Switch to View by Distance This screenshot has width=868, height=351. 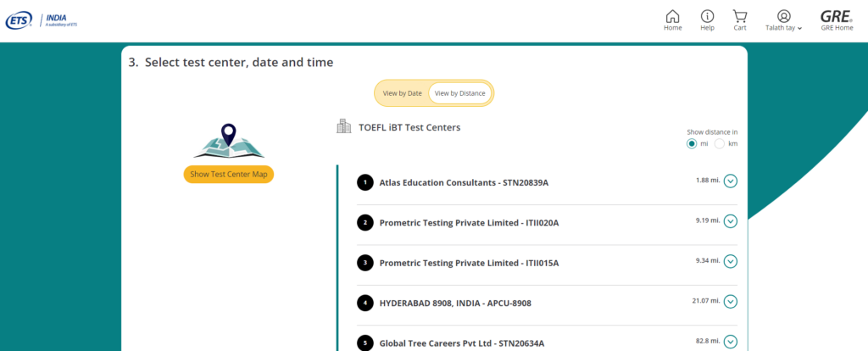pyautogui.click(x=460, y=93)
